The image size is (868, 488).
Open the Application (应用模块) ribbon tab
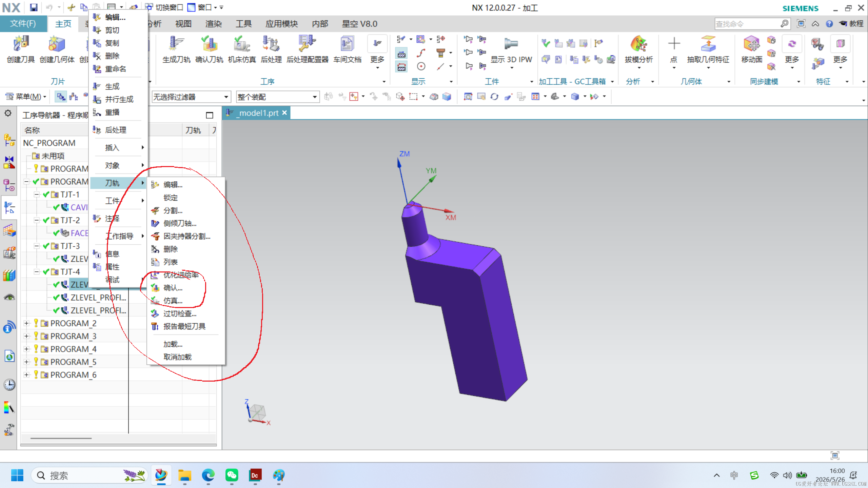click(282, 24)
